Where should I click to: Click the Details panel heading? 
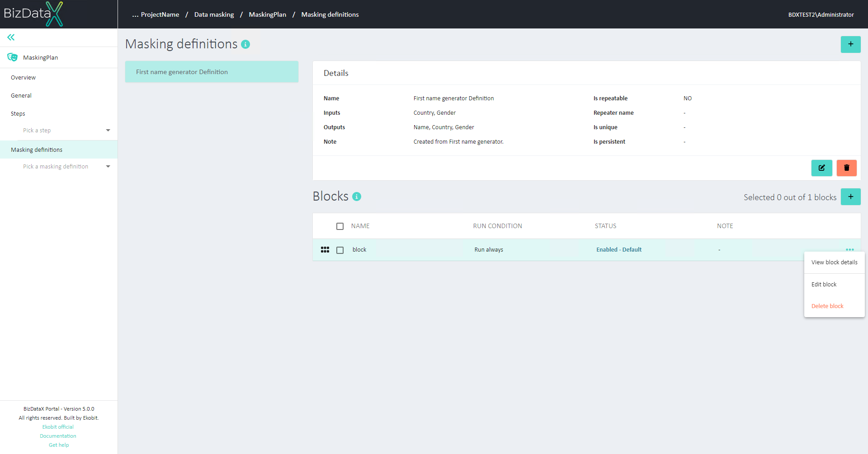pos(336,73)
